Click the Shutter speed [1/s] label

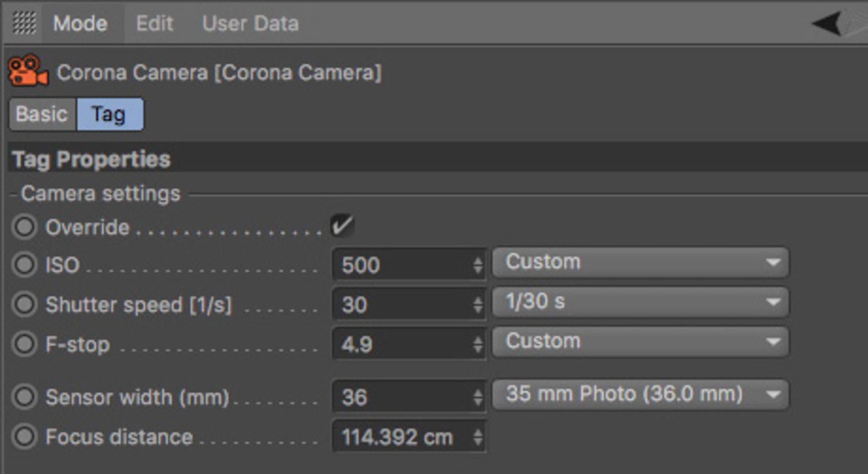[139, 305]
